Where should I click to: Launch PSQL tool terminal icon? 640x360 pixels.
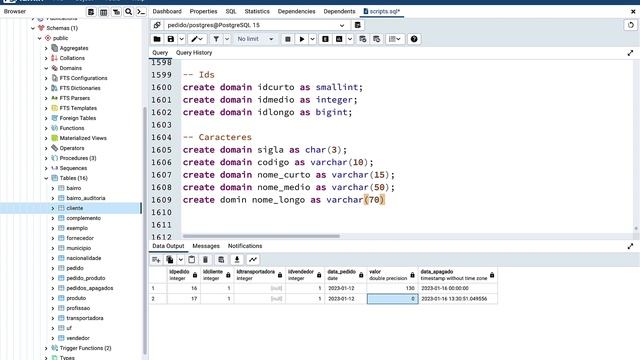pos(141,12)
